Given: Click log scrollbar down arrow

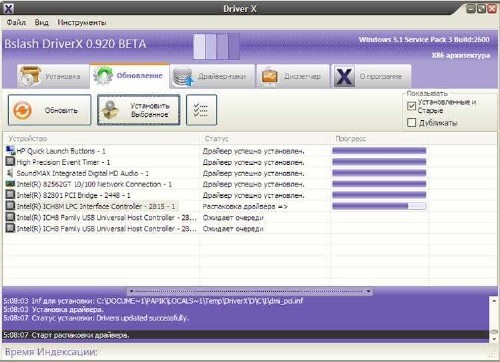Looking at the screenshot, I should point(494,339).
